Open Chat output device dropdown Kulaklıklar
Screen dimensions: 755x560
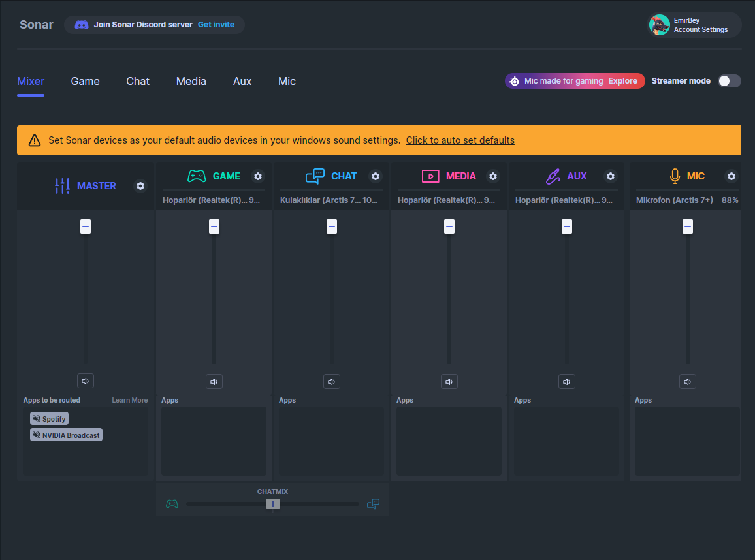[330, 200]
